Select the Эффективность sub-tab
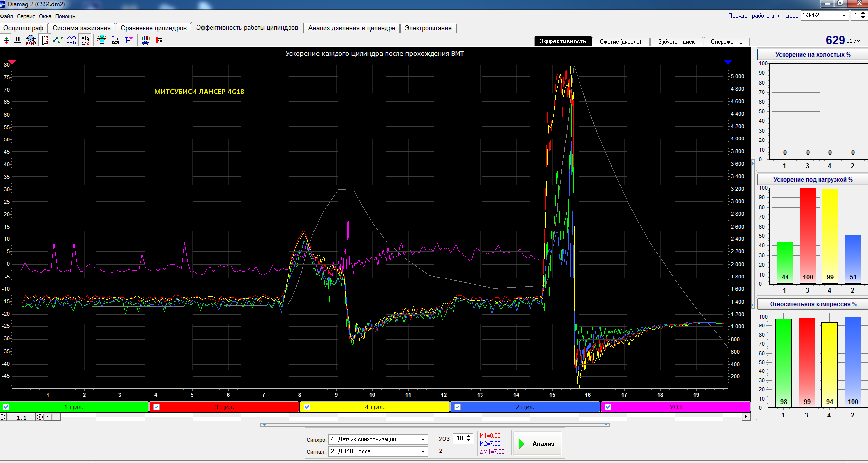868x463 pixels. coord(563,42)
